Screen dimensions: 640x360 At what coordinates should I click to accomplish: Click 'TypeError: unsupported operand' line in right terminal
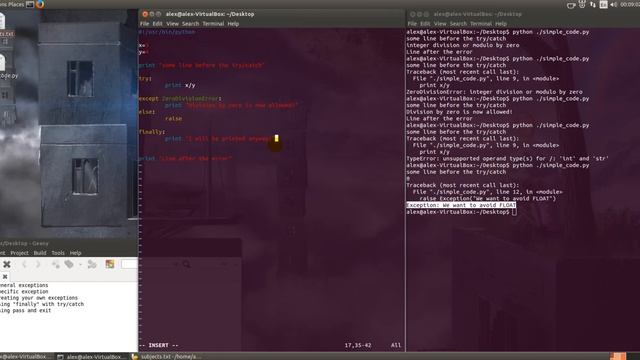point(507,158)
